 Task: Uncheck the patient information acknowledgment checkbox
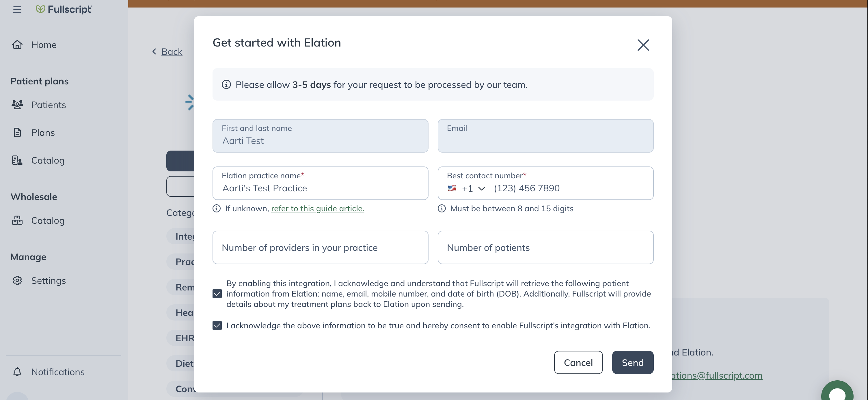point(217,293)
